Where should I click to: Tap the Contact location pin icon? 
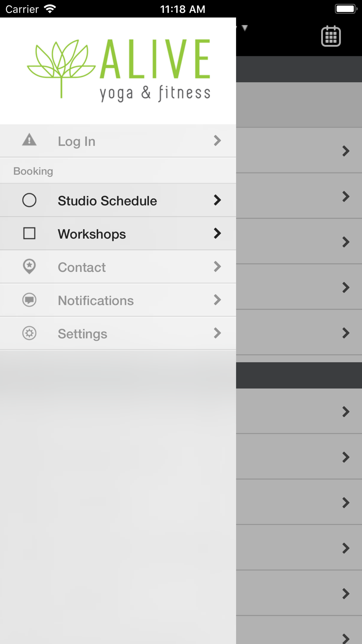coord(29,267)
